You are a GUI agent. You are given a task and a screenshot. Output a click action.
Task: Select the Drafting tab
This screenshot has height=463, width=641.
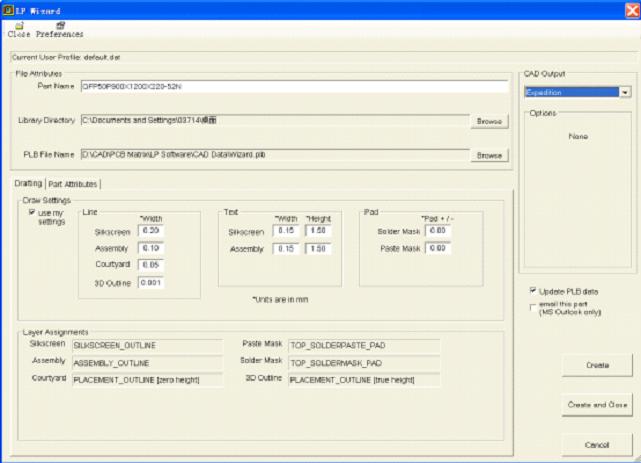(29, 183)
